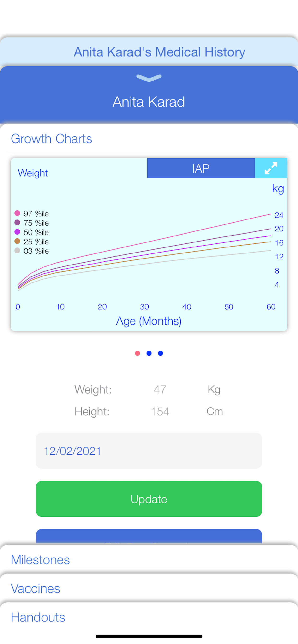Image resolution: width=298 pixels, height=644 pixels.
Task: Select the IAP chart standard tab
Action: pos(201,168)
